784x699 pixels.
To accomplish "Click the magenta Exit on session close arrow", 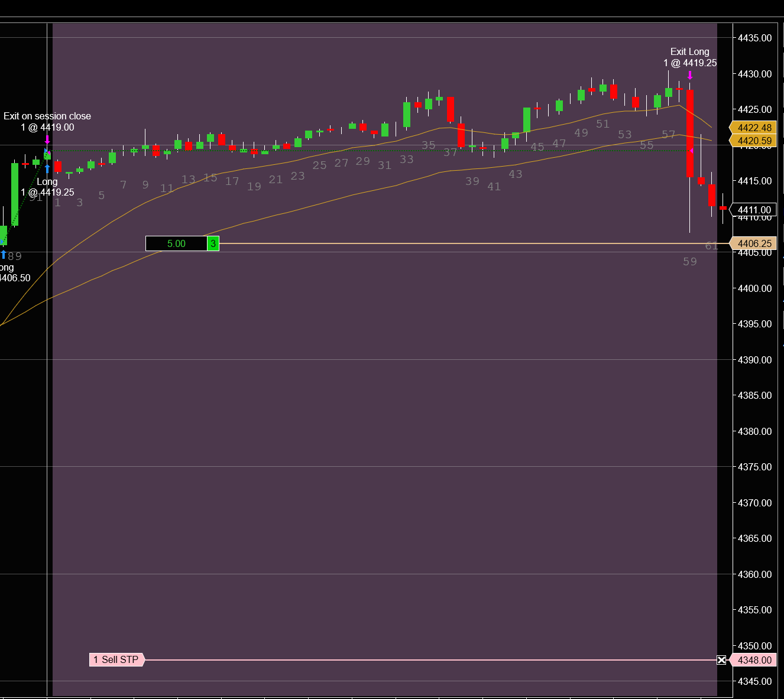I will pyautogui.click(x=47, y=139).
